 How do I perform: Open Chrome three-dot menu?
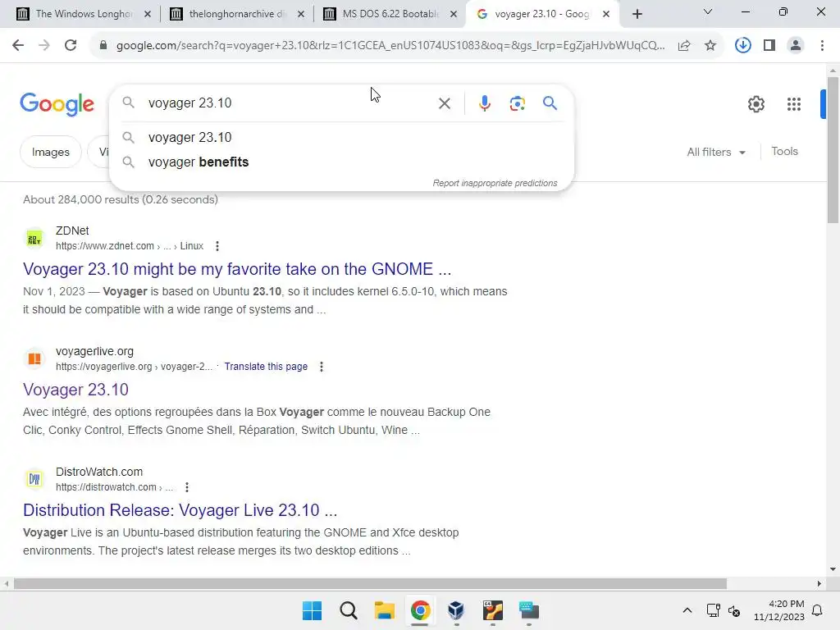(x=822, y=46)
